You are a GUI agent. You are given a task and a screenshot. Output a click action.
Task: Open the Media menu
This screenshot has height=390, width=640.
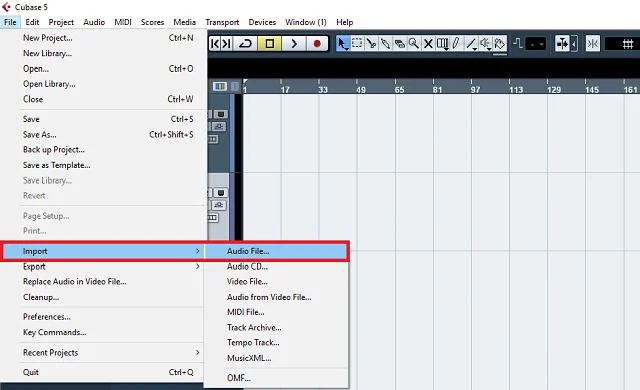point(184,22)
